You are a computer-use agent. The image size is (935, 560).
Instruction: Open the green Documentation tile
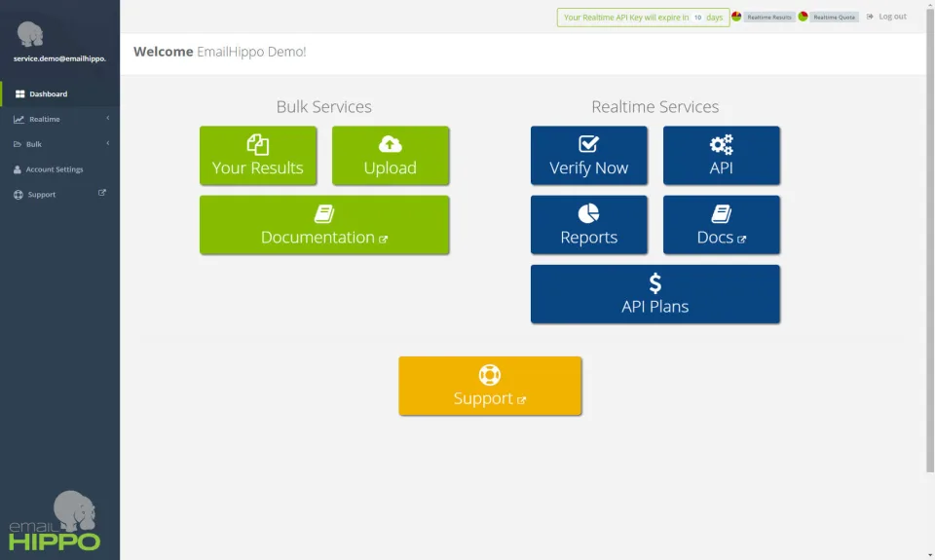click(323, 225)
